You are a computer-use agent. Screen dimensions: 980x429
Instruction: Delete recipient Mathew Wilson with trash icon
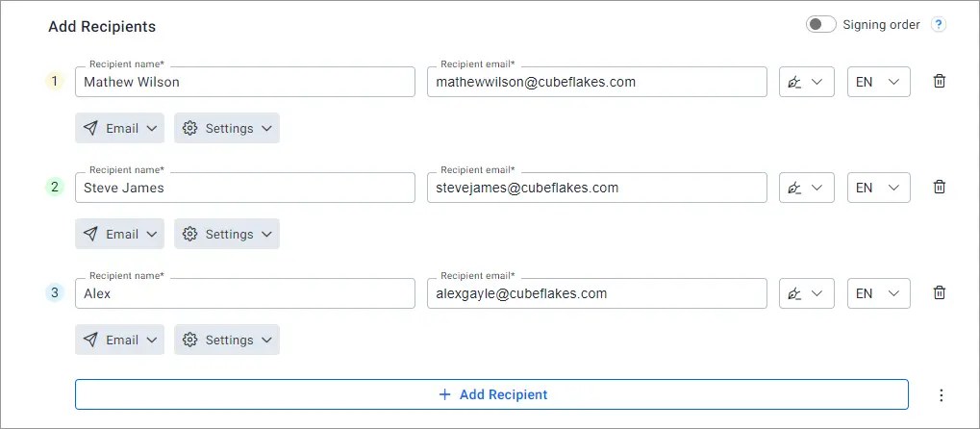[939, 82]
